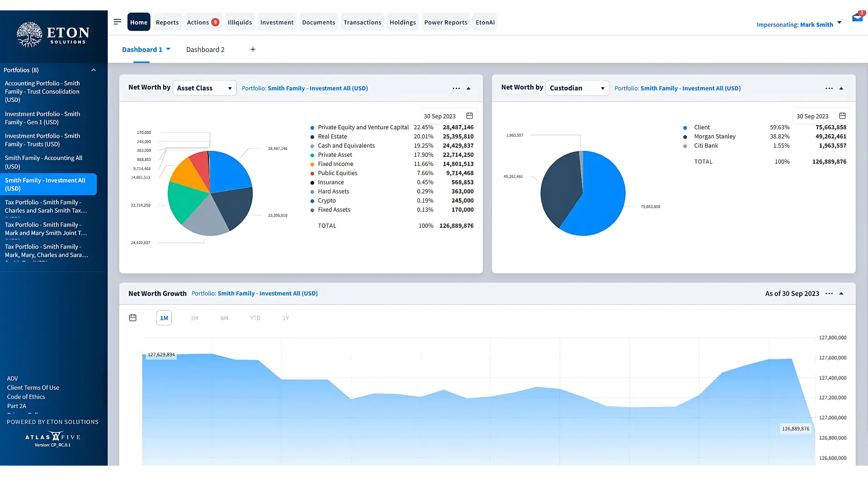
Task: Select the 6M time range
Action: pyautogui.click(x=224, y=318)
